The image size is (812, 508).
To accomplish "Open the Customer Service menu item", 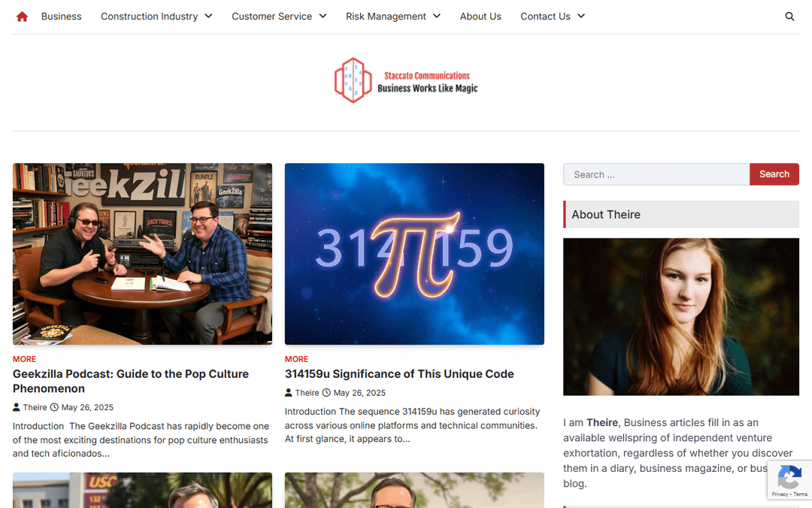I will (272, 17).
